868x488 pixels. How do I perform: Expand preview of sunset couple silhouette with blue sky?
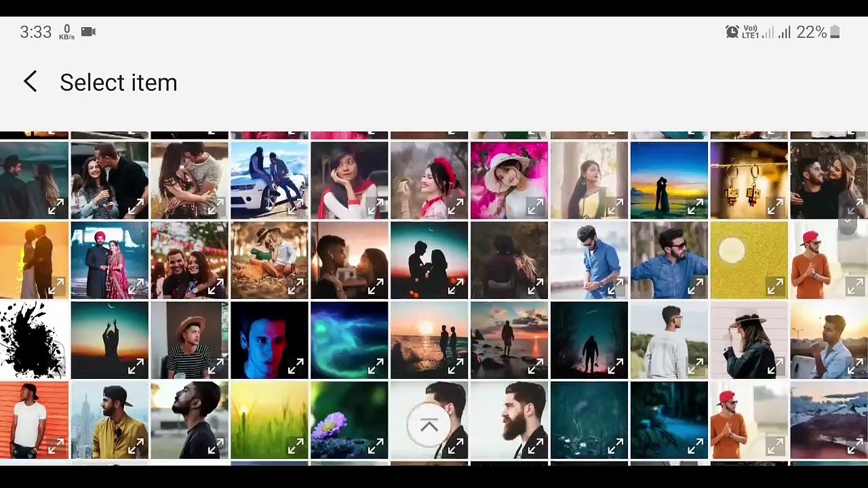(x=696, y=207)
